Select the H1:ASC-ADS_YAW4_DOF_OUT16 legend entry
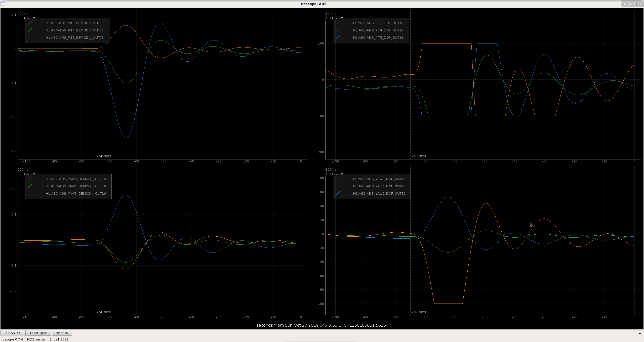The width and height of the screenshot is (644, 342). point(379,186)
